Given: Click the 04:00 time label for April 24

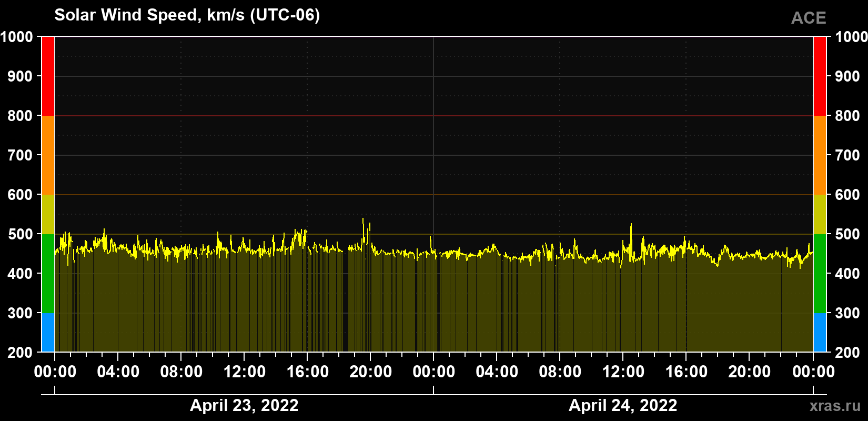Looking at the screenshot, I should click(x=497, y=372).
